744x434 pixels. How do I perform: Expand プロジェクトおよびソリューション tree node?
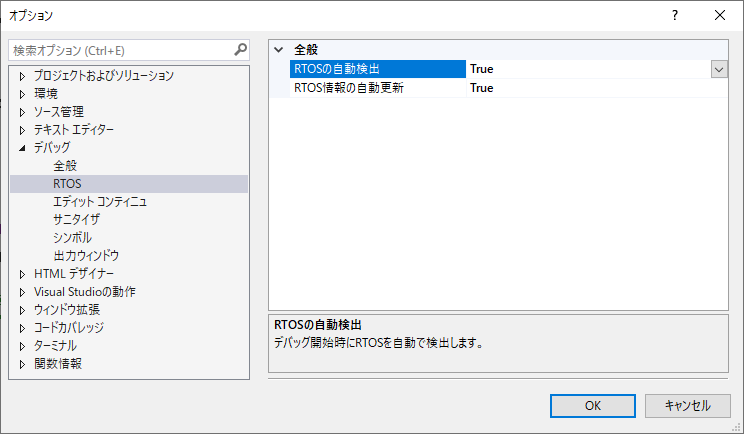click(23, 76)
